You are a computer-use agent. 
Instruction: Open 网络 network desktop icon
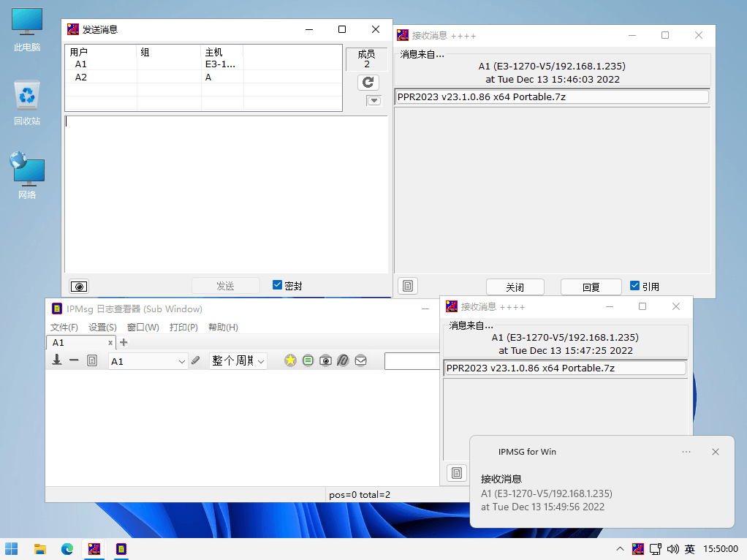(x=27, y=175)
